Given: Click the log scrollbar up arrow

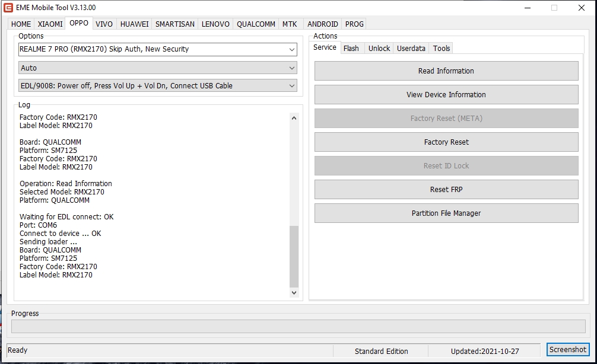Looking at the screenshot, I should click(x=294, y=118).
